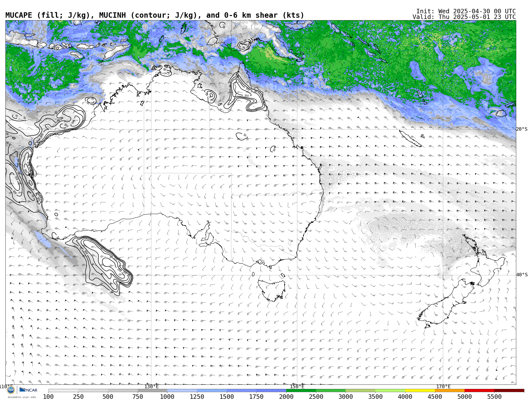Viewport: 532px width, 400px height.
Task: Click the 1250 colorbar tick label
Action: click(x=197, y=397)
